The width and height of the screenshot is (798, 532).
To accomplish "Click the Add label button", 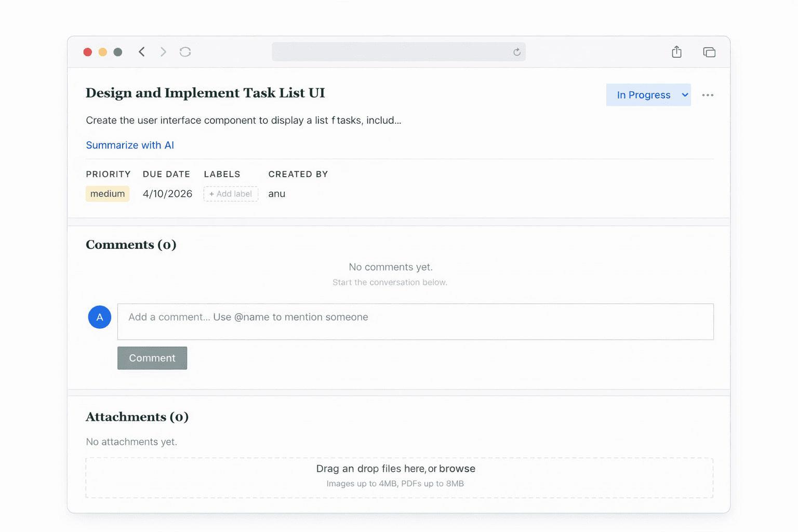I will click(231, 193).
